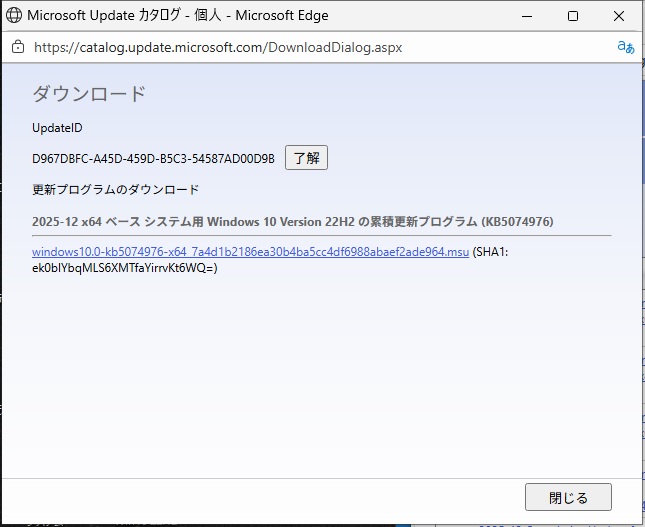
Task: Select UpdateID value D967DBFC-A45D-459D-B5C3-54587AD00D9B
Action: coord(153,158)
